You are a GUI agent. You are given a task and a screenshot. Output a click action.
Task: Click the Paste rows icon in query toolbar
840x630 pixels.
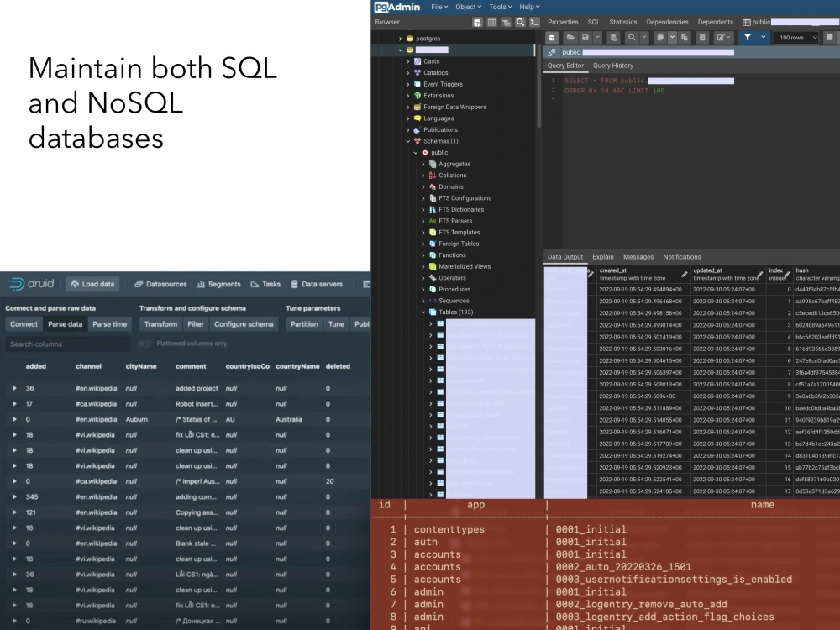pos(684,38)
